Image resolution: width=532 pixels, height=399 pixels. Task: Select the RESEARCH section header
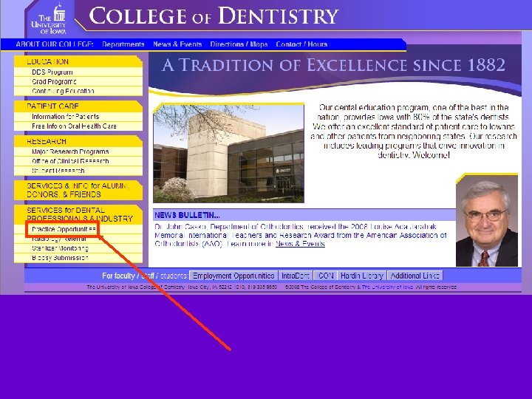tap(78, 141)
